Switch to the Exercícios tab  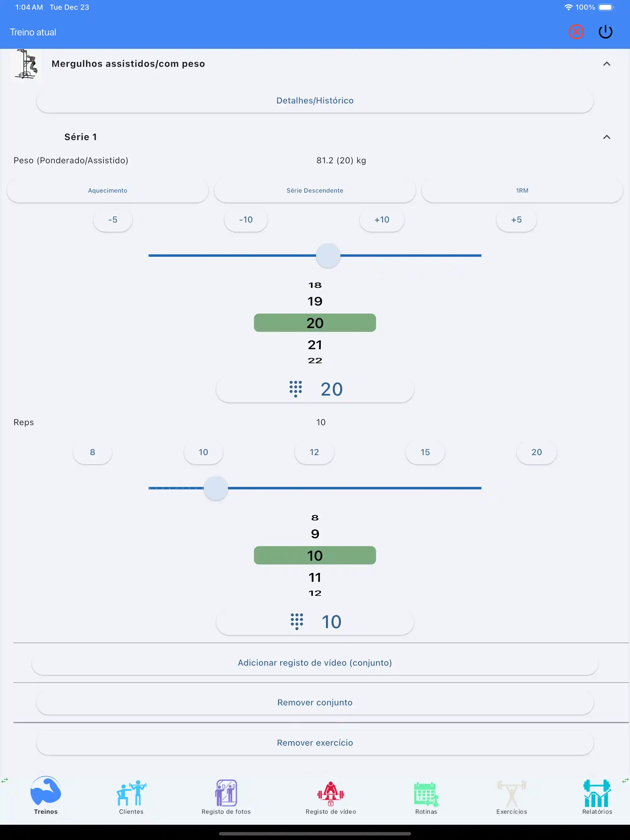click(x=512, y=798)
